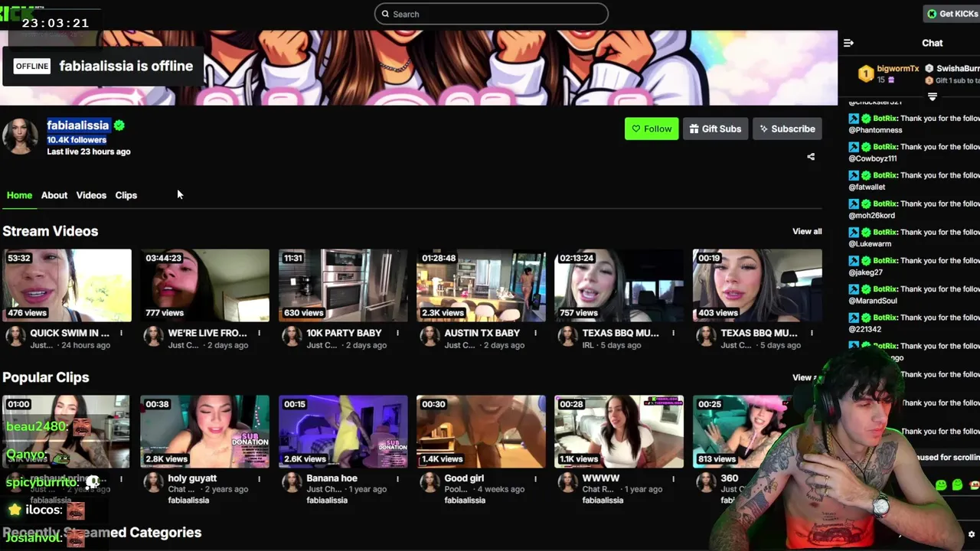Click the Subscribe button
980x551 pixels.
point(787,129)
